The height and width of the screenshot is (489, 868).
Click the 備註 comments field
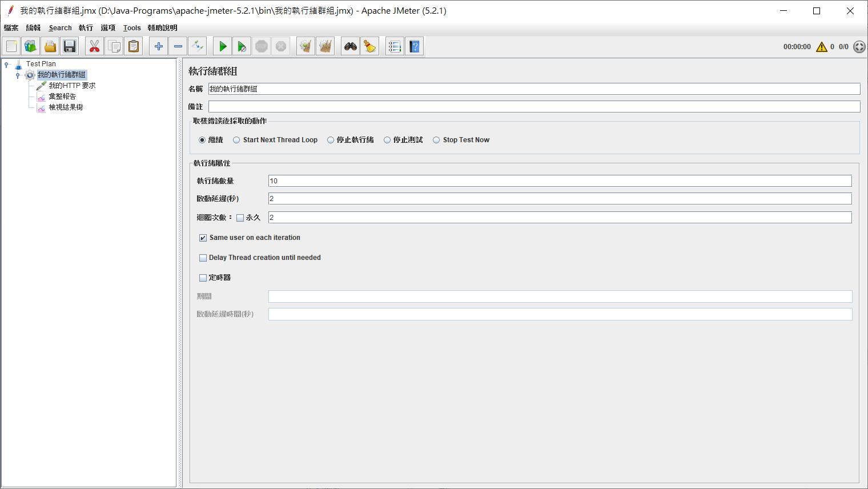(x=534, y=106)
